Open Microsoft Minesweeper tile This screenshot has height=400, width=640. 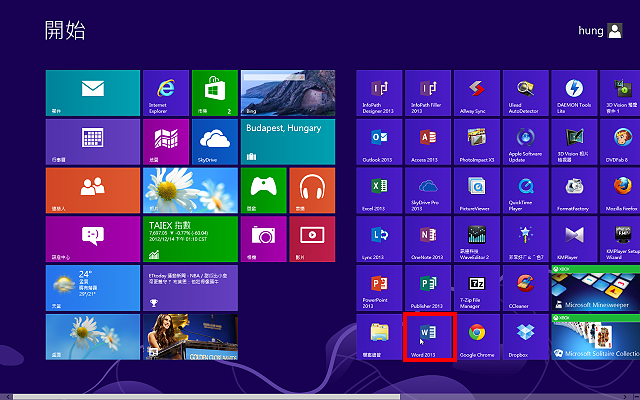click(596, 288)
